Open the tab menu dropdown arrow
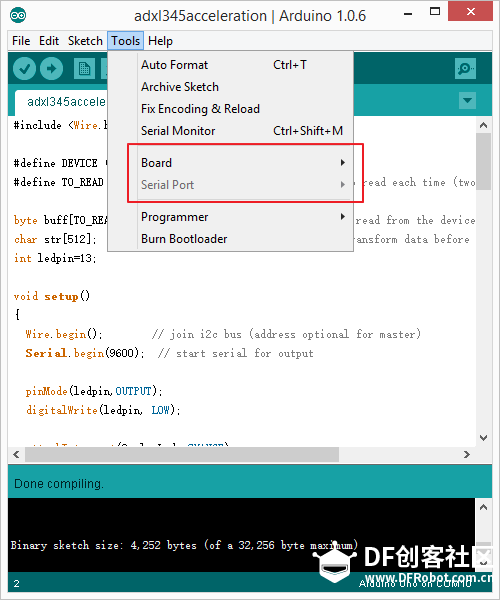This screenshot has width=500, height=600. 467,101
